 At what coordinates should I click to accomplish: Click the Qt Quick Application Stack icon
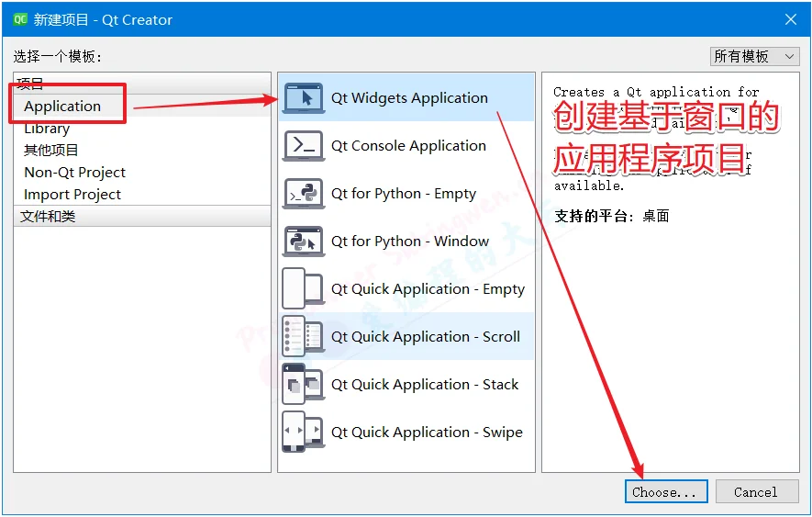coord(304,384)
